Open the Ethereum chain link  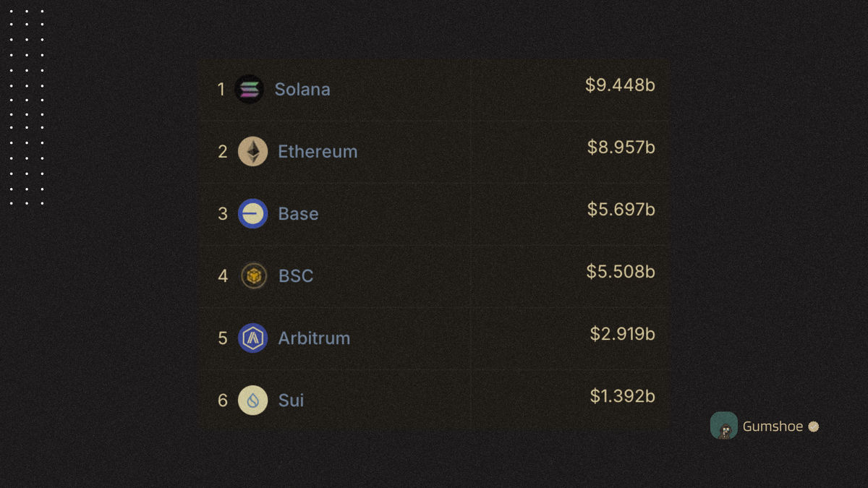318,152
